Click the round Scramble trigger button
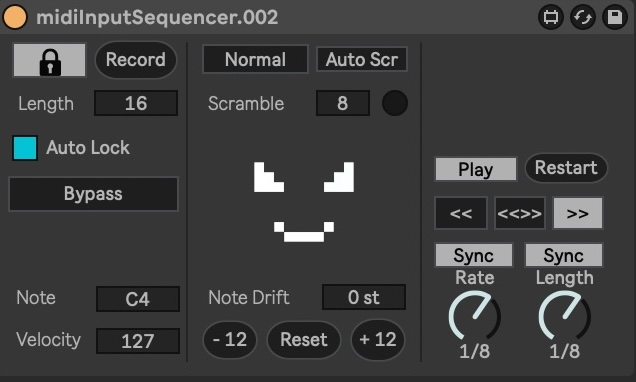 [395, 103]
